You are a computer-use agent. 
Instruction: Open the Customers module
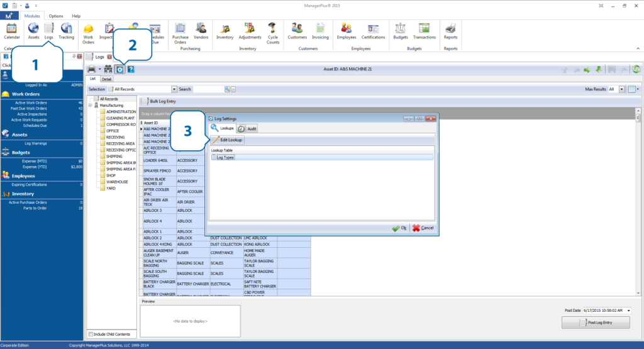(x=297, y=31)
